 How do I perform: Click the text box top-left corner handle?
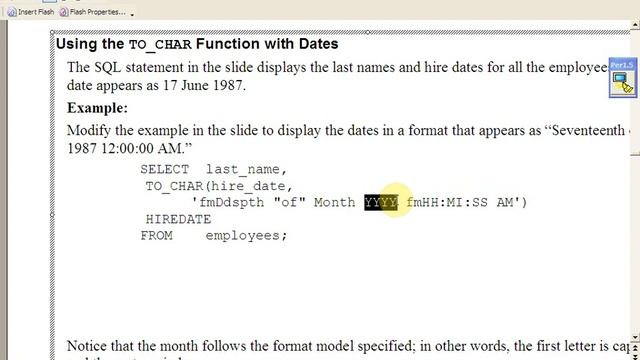coord(52,32)
